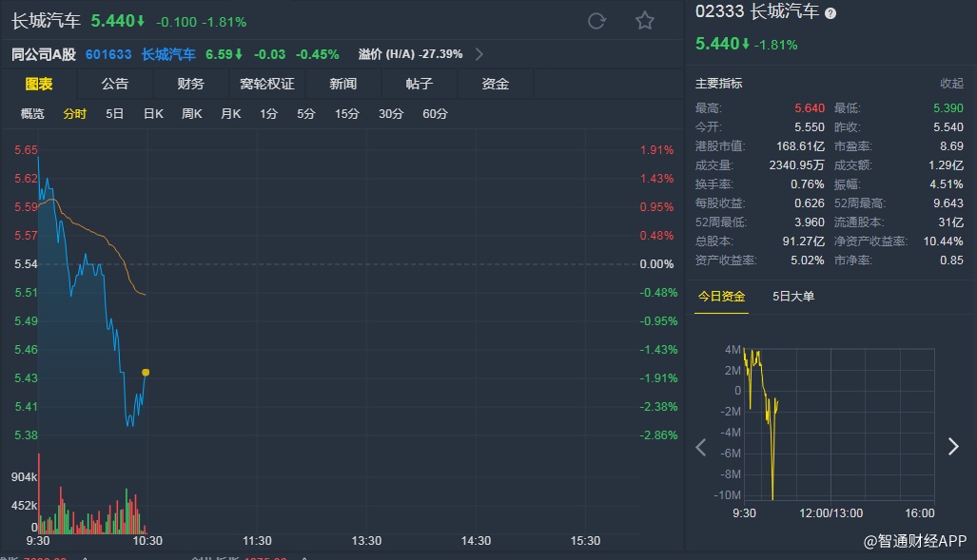Switch chart to 日K period

pyautogui.click(x=153, y=114)
